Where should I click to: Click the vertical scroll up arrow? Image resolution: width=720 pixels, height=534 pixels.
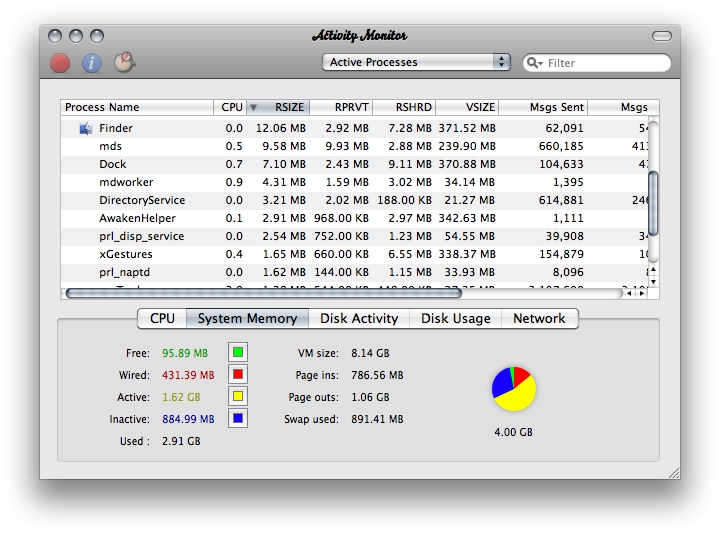653,270
